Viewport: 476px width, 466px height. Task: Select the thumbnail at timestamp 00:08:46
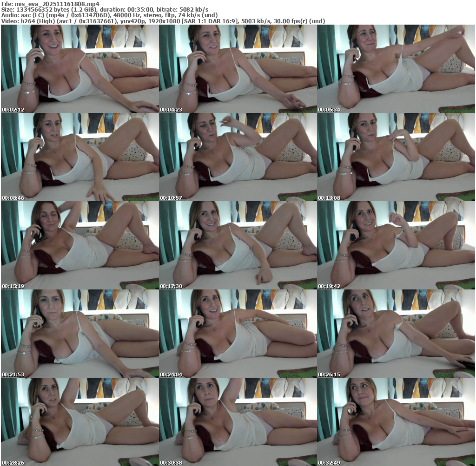point(79,157)
